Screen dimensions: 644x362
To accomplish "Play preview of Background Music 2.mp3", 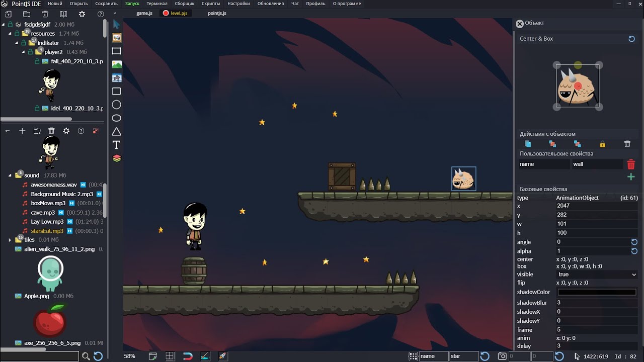I will point(99,194).
